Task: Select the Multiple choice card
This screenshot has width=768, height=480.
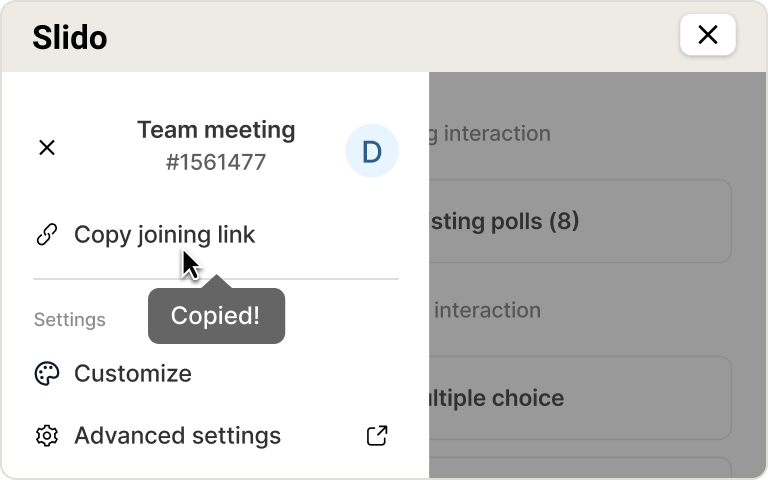Action: [580, 398]
